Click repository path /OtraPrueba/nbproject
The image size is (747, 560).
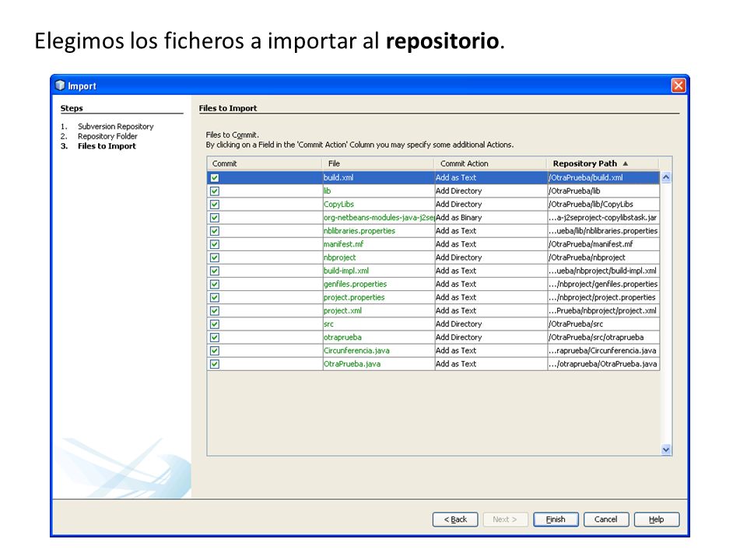click(587, 257)
